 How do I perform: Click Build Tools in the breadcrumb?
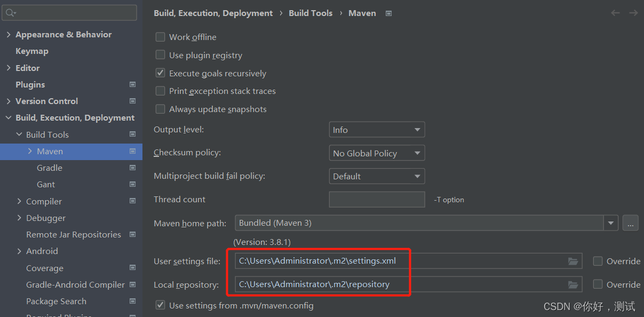pos(311,13)
